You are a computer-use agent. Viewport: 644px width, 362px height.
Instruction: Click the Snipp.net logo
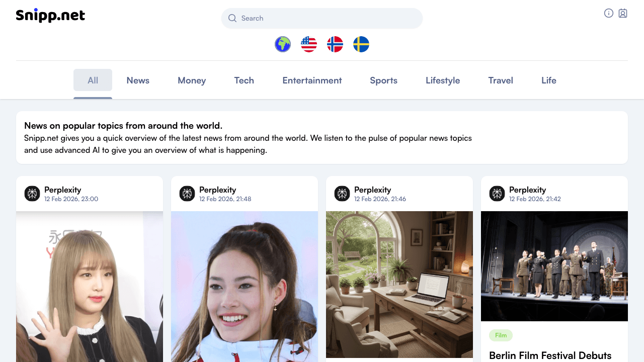50,16
